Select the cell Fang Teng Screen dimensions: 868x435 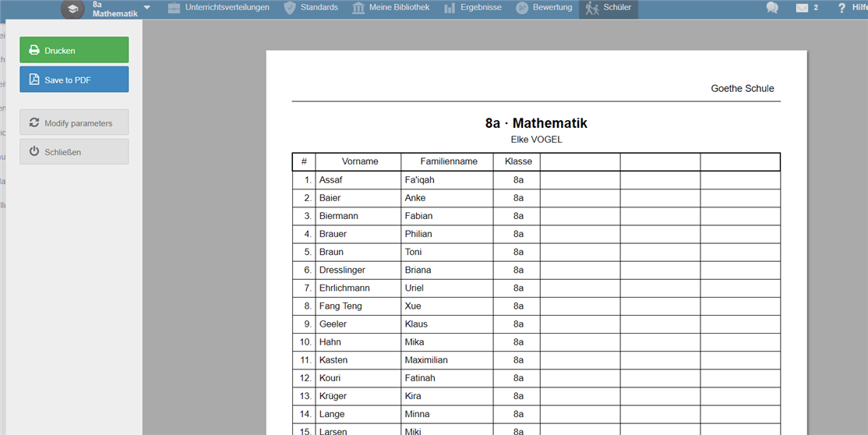[x=358, y=306]
